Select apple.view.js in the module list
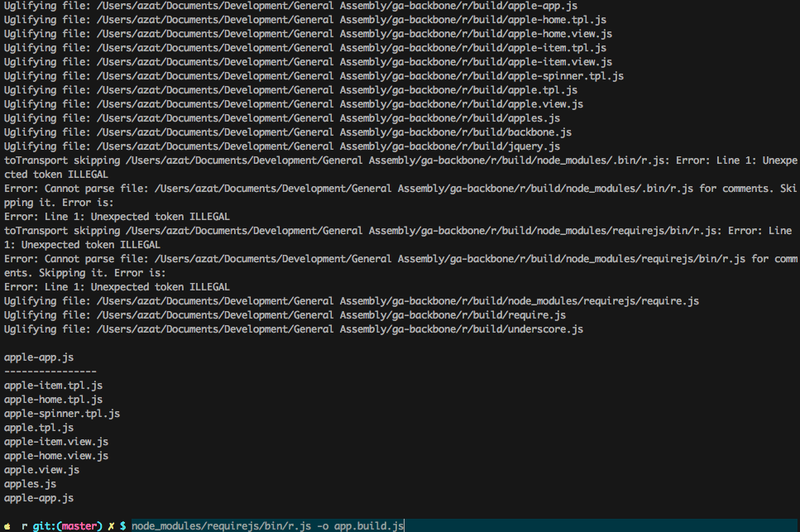The image size is (800, 532). point(41,469)
